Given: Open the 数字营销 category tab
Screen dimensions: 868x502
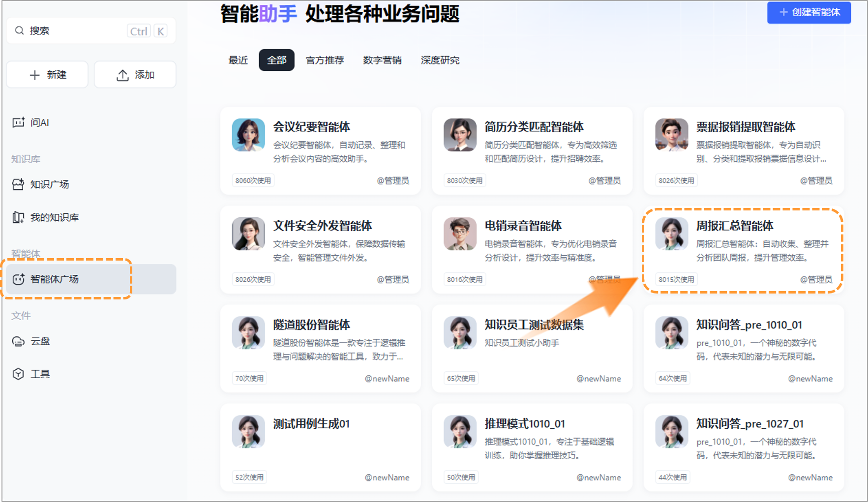Looking at the screenshot, I should coord(382,60).
